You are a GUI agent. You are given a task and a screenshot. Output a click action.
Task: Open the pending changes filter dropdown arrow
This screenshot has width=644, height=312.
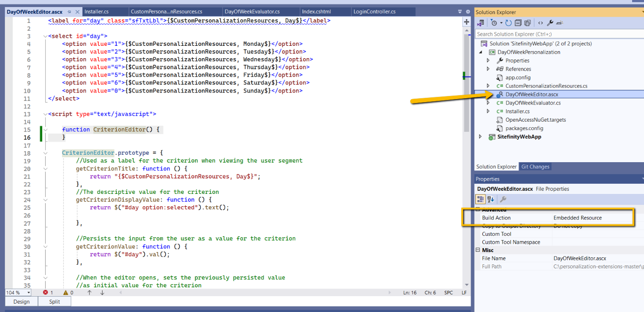coord(501,23)
